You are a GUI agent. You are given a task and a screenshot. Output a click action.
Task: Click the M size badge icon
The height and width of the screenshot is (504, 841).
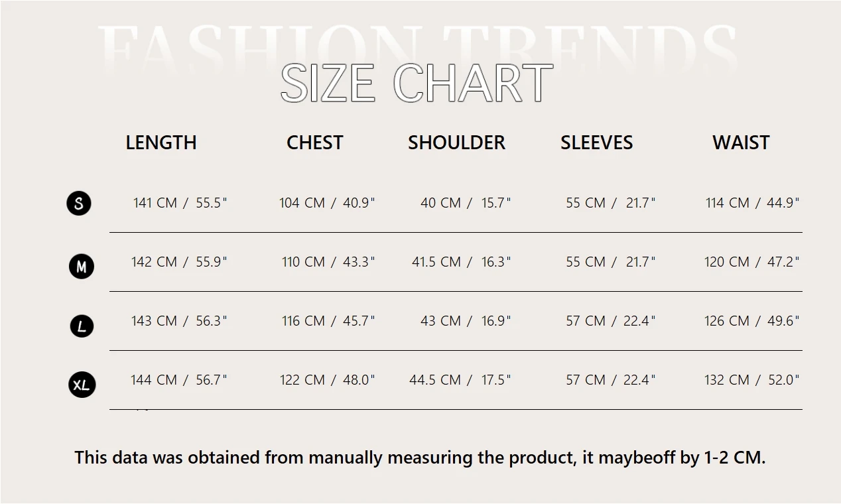82,267
